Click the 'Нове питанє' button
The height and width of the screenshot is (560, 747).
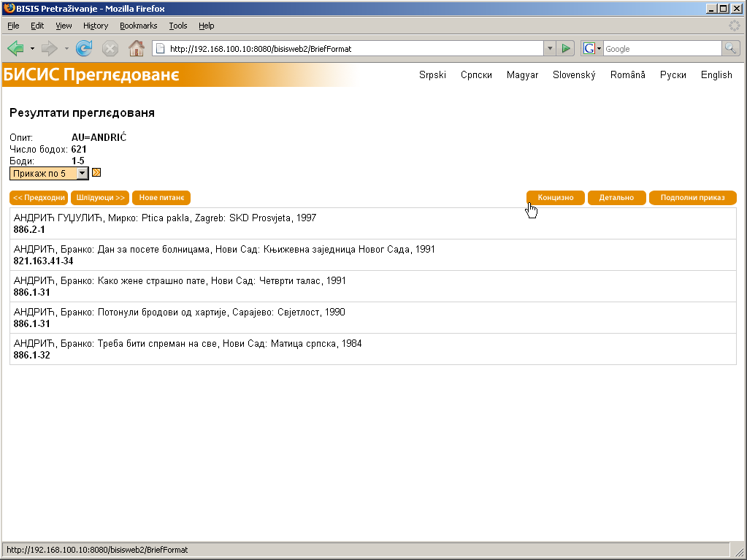tap(161, 198)
